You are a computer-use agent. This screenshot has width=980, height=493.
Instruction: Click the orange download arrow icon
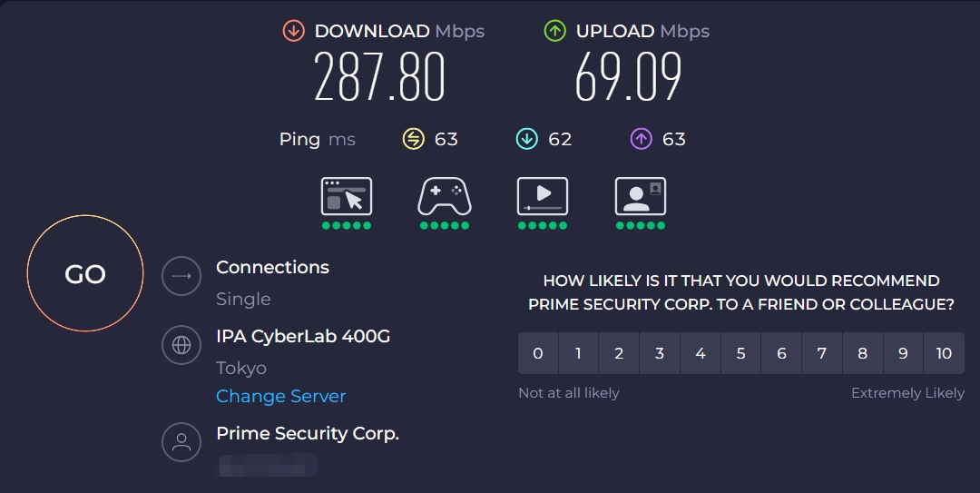(x=293, y=31)
